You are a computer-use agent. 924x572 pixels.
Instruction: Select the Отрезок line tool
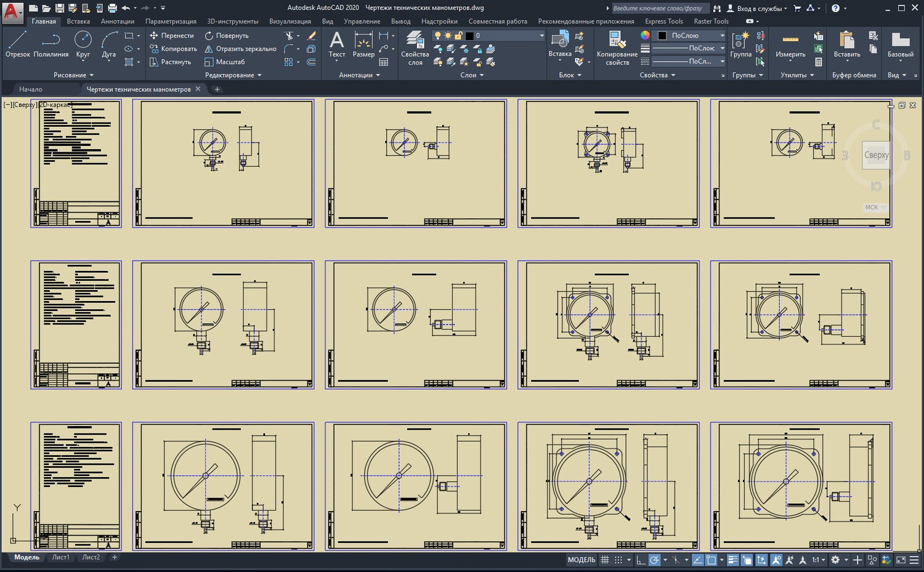(x=17, y=44)
